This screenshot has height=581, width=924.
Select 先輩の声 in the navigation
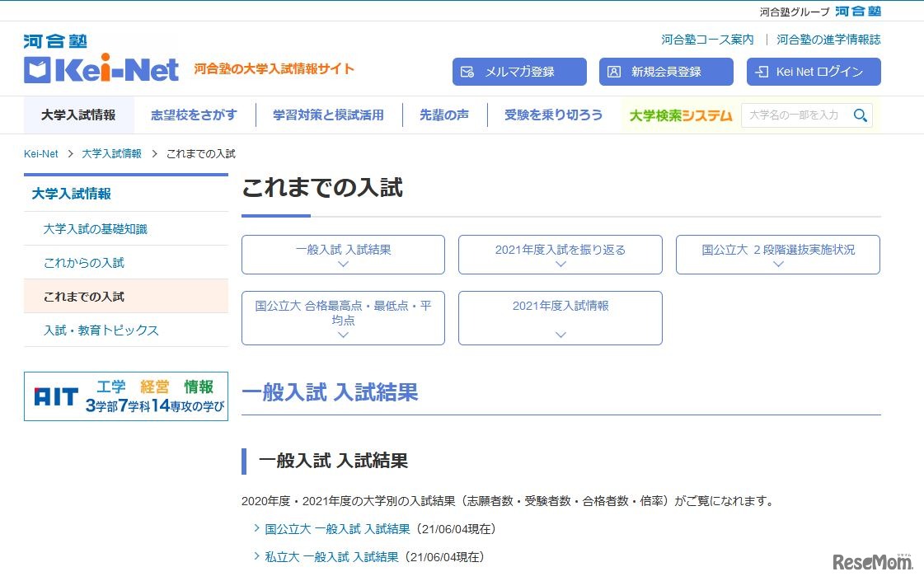pos(443,115)
